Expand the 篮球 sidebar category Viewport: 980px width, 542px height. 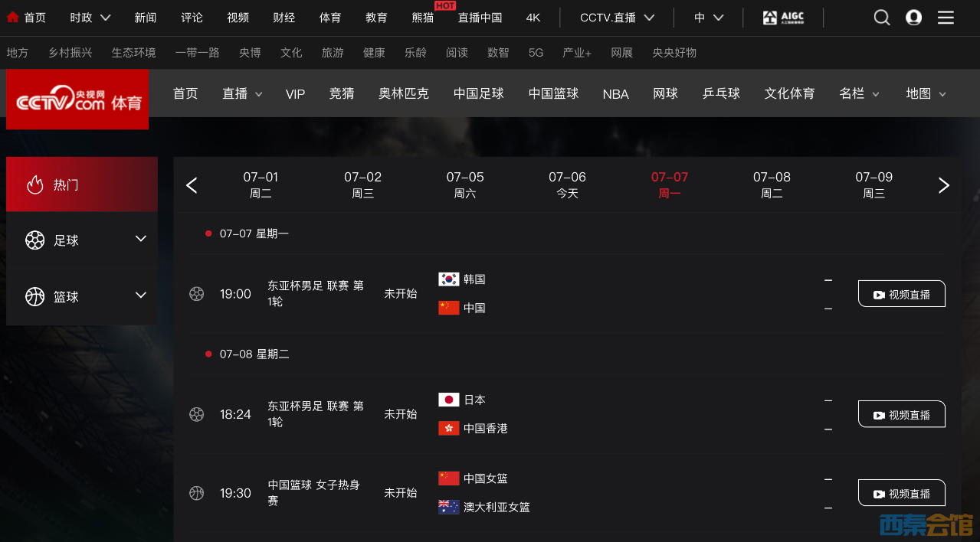(x=82, y=296)
